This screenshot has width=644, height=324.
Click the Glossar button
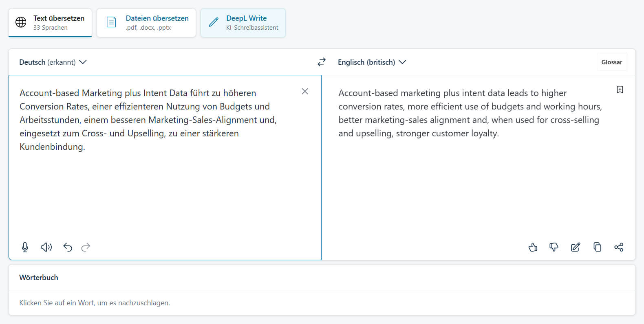pyautogui.click(x=611, y=62)
